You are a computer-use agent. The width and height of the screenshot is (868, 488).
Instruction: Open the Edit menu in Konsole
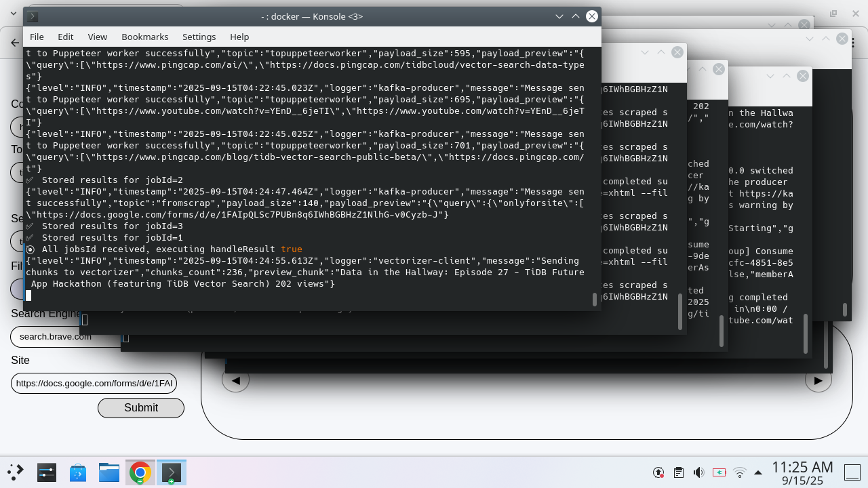(x=66, y=37)
